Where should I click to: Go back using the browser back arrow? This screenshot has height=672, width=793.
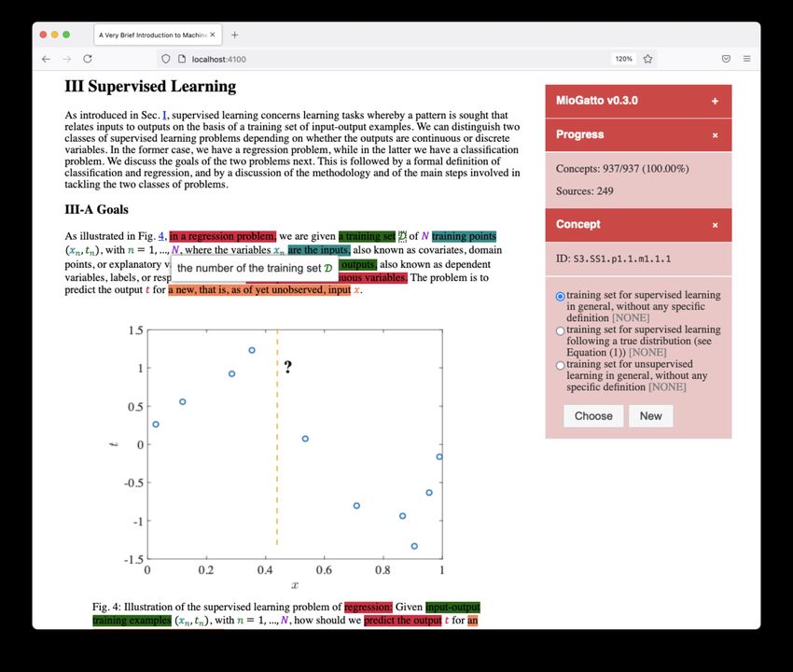(46, 59)
